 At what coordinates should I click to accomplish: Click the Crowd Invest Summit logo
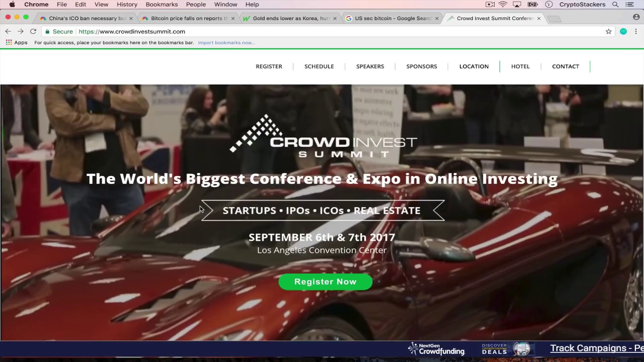click(x=323, y=136)
